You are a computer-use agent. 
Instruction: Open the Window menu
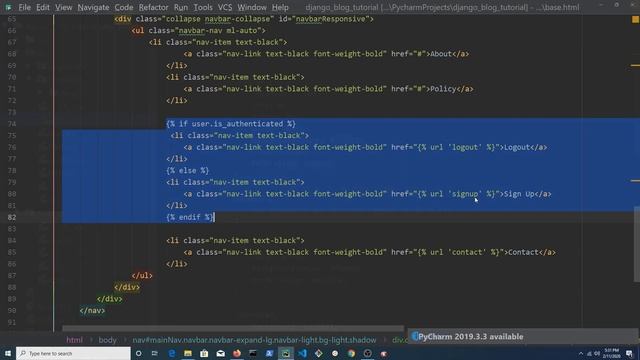pyautogui.click(x=252, y=7)
